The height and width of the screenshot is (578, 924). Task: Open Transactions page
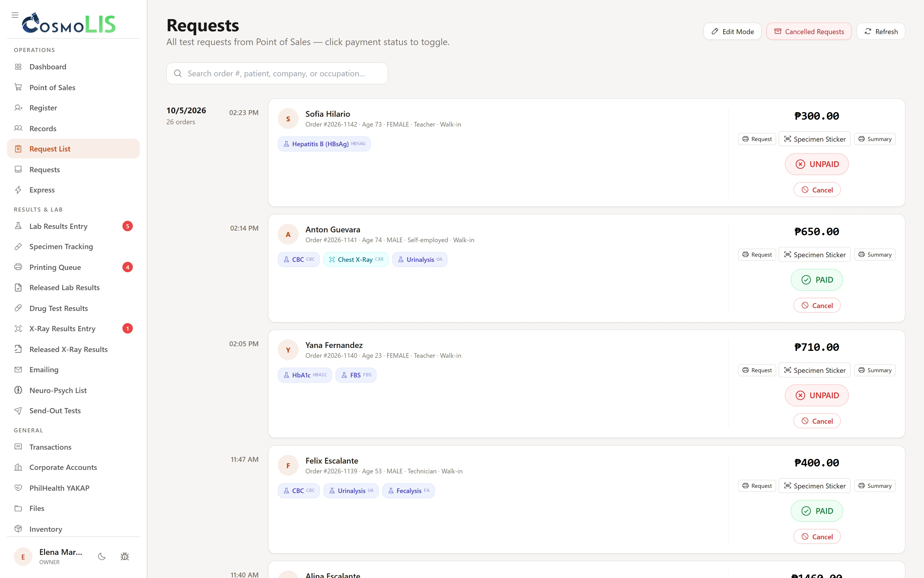(73, 447)
